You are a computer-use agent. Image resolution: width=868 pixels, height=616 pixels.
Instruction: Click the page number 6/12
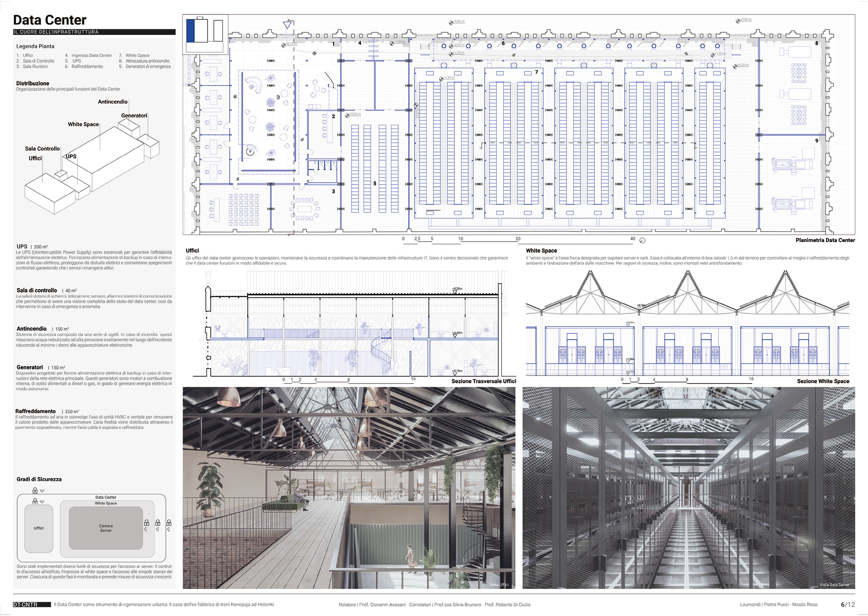click(x=847, y=604)
